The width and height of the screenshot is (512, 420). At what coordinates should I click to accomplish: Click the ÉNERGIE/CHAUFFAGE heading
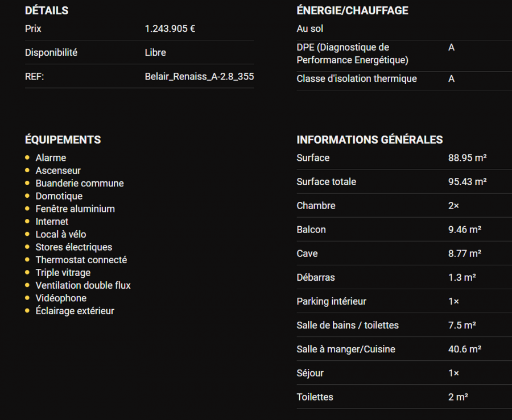coord(352,10)
